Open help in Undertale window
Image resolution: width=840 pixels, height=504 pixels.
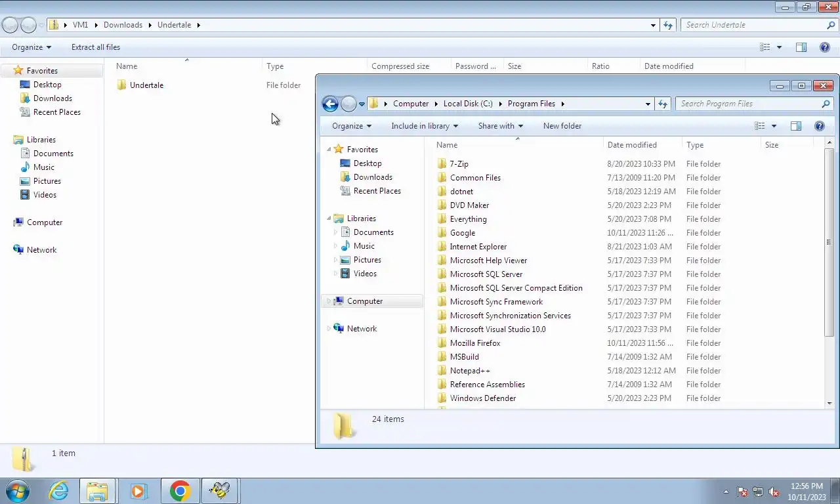825,47
